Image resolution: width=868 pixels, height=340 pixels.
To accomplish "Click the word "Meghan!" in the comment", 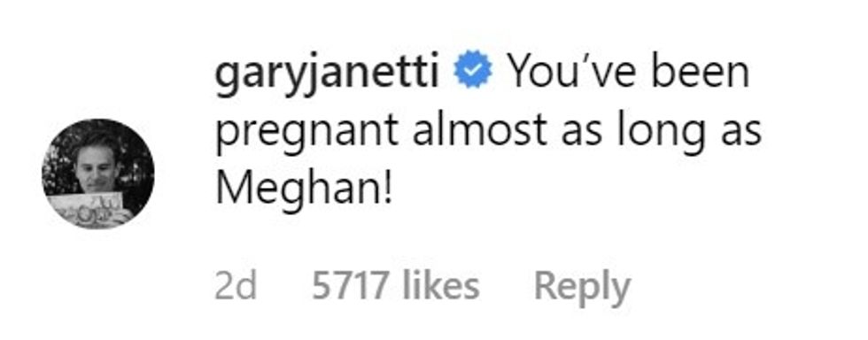I will [x=304, y=190].
